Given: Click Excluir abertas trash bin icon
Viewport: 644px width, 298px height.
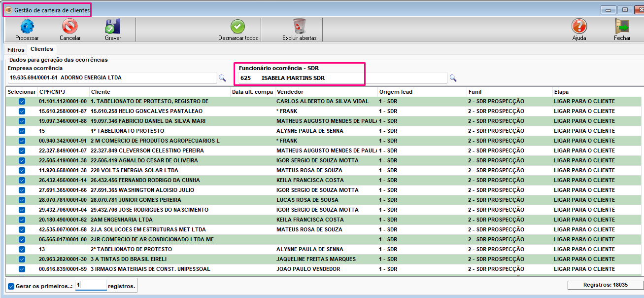Looking at the screenshot, I should [x=299, y=27].
